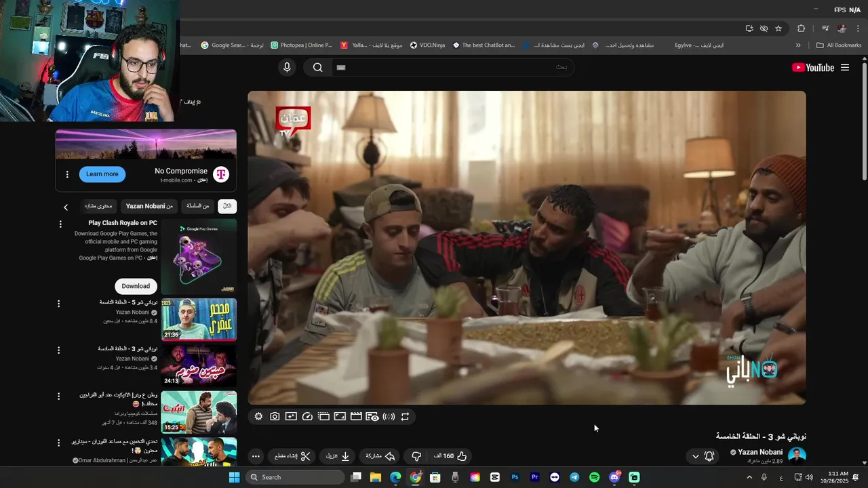Go to YouTube home via logo

pos(813,67)
